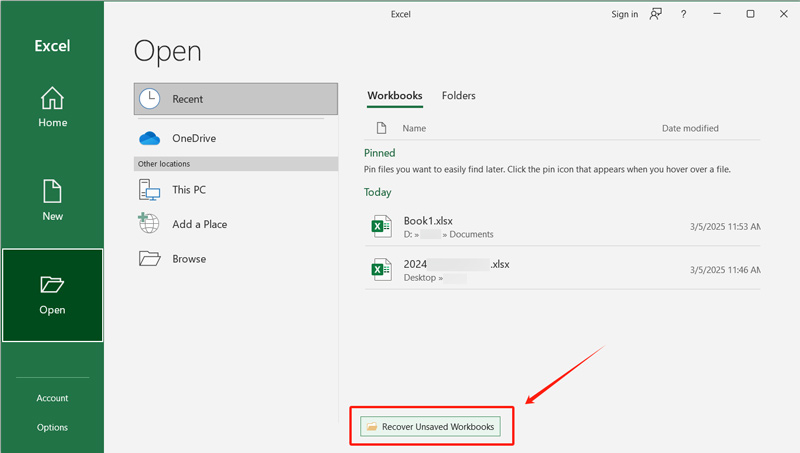
Task: Select the New blank document icon
Action: pyautogui.click(x=52, y=190)
